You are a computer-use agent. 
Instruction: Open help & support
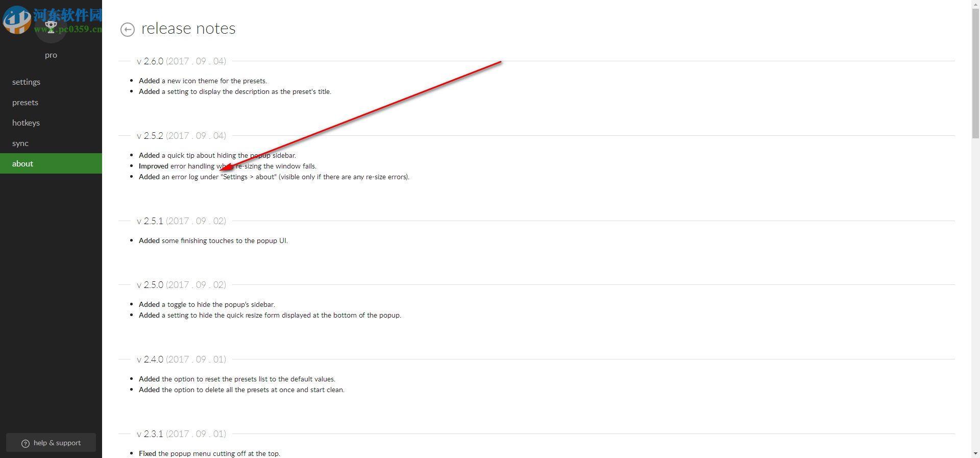pyautogui.click(x=51, y=443)
